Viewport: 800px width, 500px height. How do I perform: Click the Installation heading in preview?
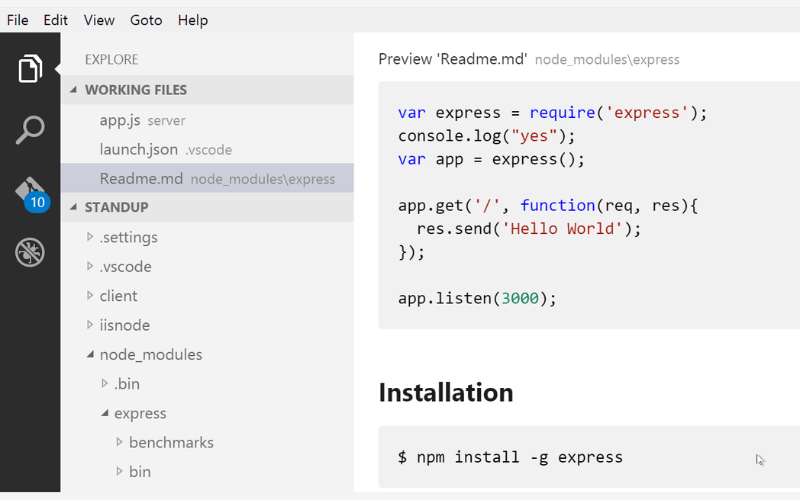(x=446, y=392)
